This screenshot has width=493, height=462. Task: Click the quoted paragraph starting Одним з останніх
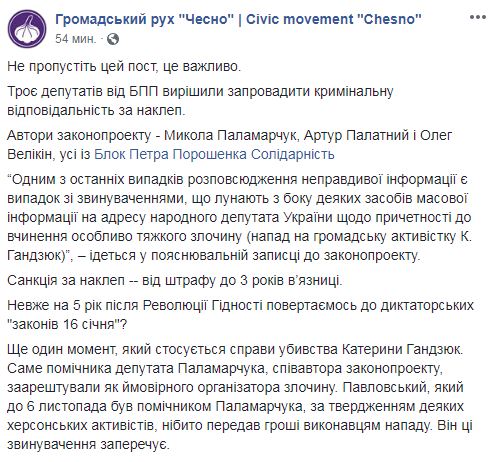point(240,217)
